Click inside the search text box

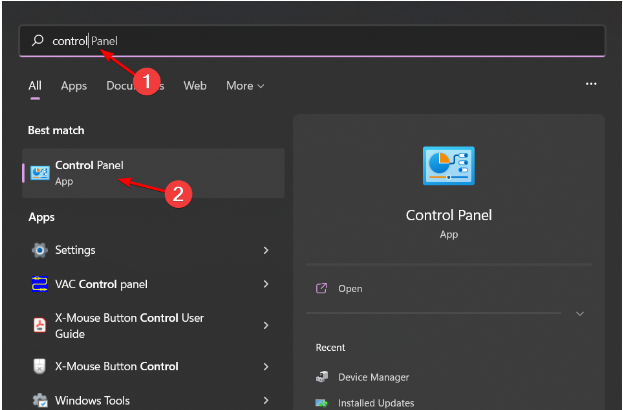point(312,41)
